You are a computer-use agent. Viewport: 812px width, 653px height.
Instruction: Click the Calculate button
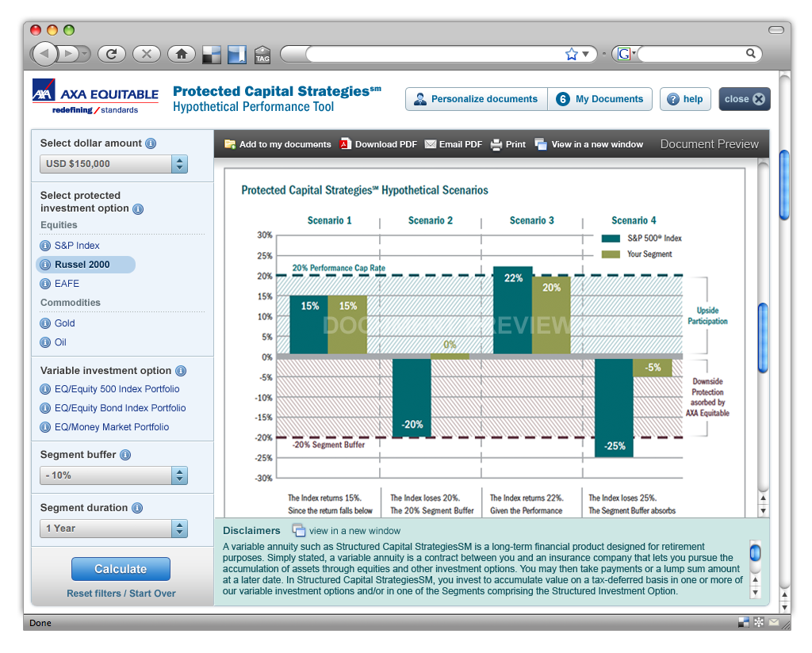[x=121, y=569]
